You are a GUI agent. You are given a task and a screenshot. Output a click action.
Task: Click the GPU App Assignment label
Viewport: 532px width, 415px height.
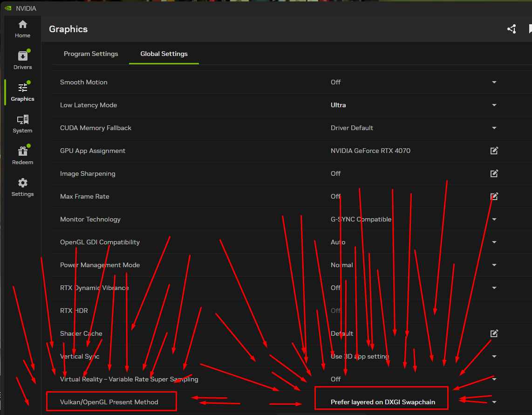click(92, 151)
